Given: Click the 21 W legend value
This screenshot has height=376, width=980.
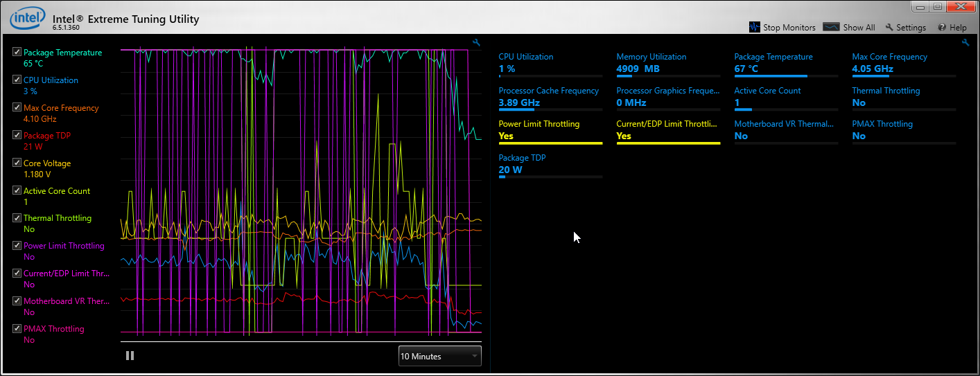Looking at the screenshot, I should click(x=33, y=146).
